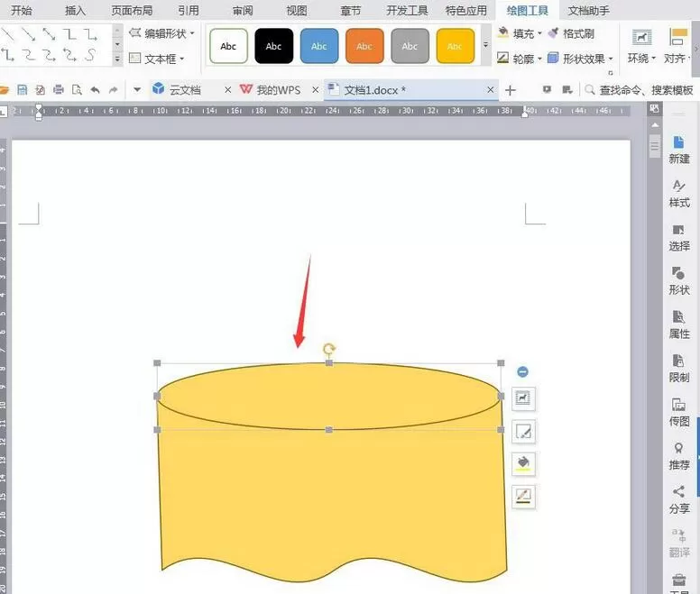Switch to the 审阅 ribbon tab
Image resolution: width=700 pixels, height=594 pixels.
click(x=243, y=10)
